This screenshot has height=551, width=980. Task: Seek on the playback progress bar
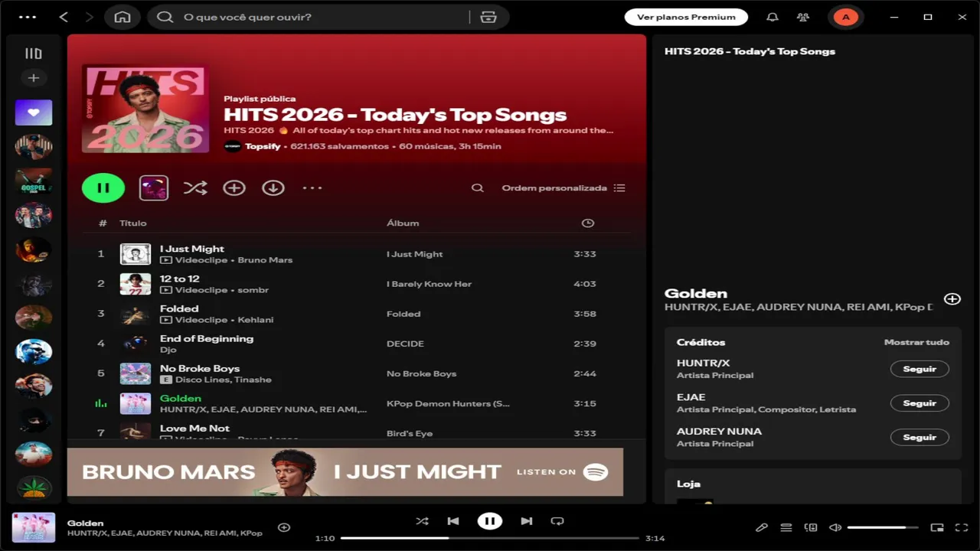point(490,538)
